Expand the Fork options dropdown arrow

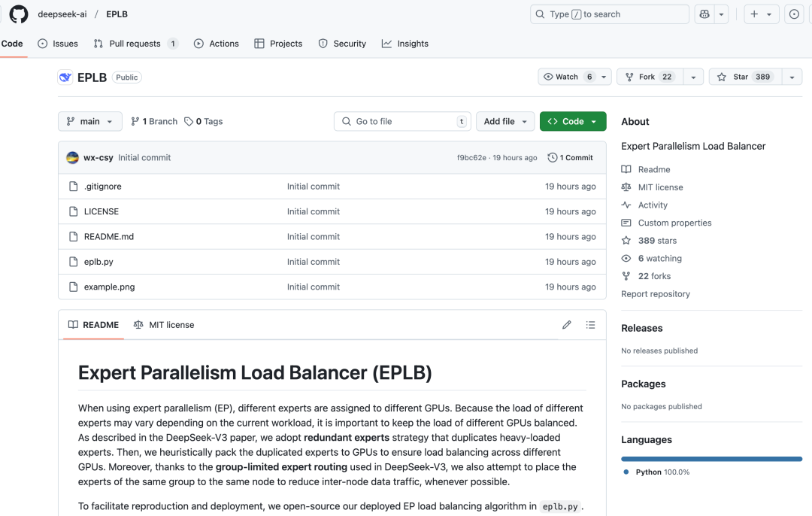click(x=693, y=77)
